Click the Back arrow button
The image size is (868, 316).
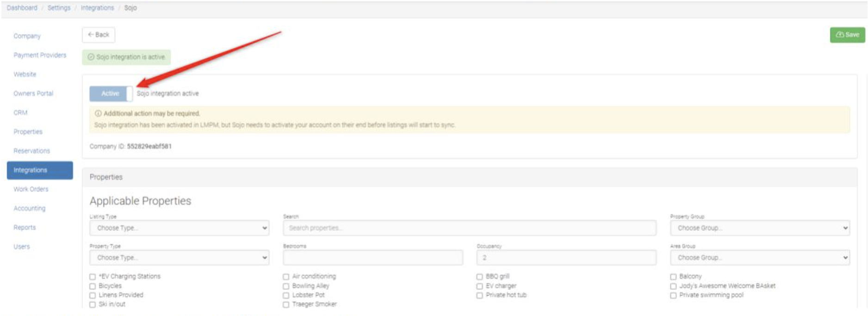(x=98, y=35)
